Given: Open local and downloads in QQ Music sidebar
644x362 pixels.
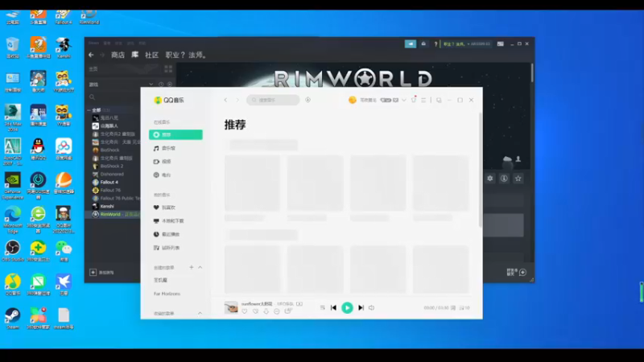Looking at the screenshot, I should pyautogui.click(x=169, y=220).
